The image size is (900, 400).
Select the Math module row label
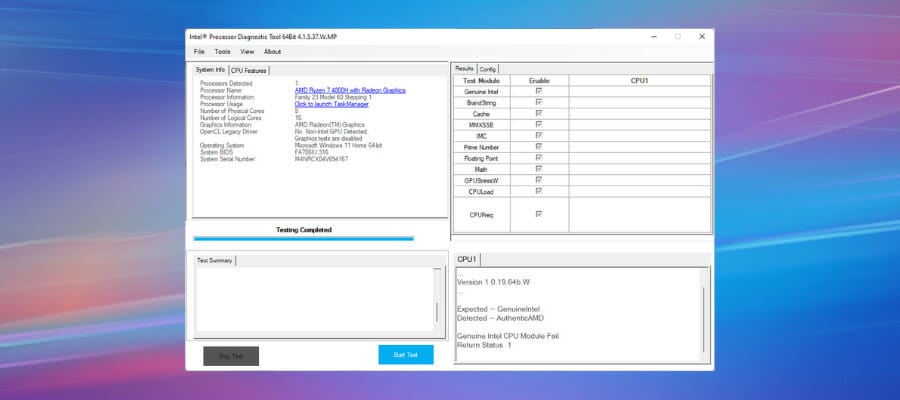pyautogui.click(x=482, y=169)
